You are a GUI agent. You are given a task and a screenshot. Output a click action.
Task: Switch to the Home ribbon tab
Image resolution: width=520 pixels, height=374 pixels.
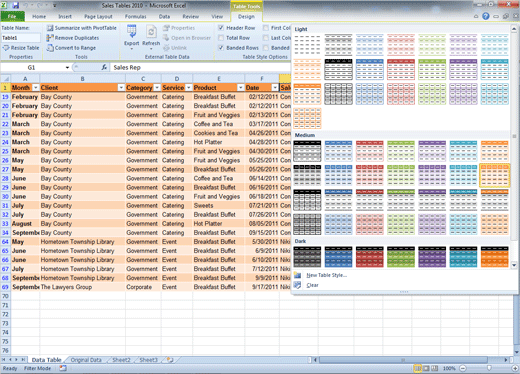(39, 16)
